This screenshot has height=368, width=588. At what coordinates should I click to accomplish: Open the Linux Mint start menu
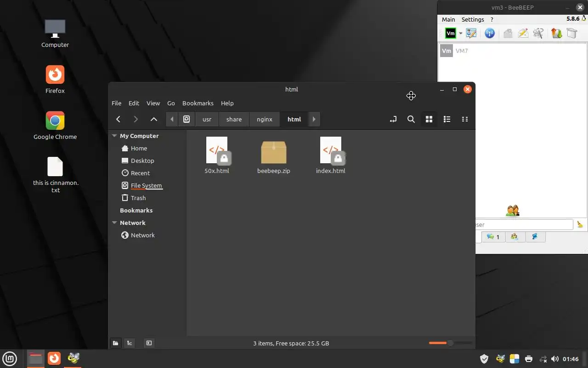point(10,358)
